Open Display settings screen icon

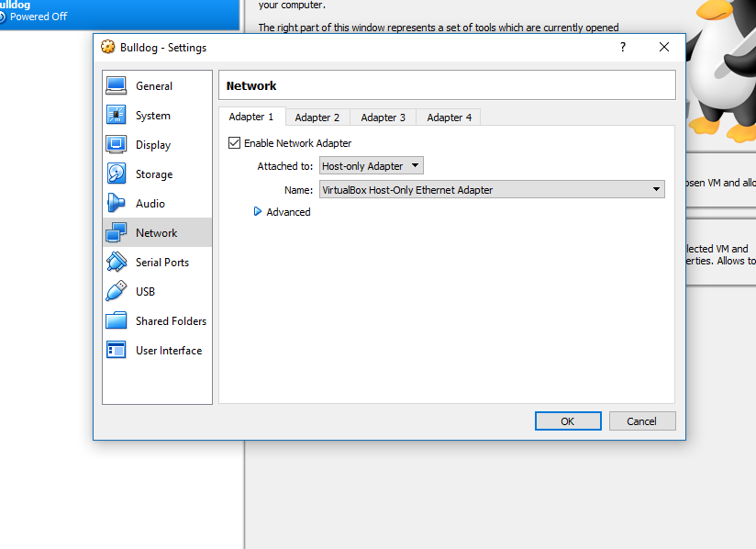click(117, 144)
